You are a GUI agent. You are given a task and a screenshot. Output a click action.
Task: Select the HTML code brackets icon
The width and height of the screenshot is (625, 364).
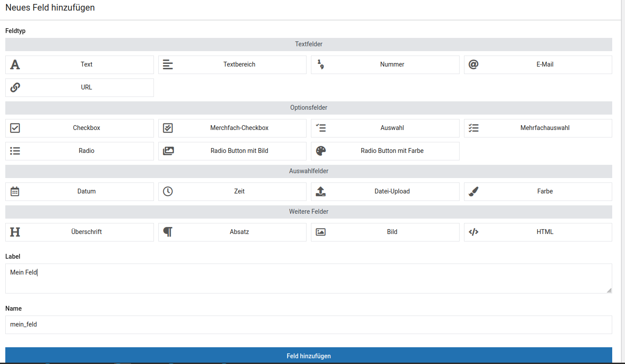[473, 232]
